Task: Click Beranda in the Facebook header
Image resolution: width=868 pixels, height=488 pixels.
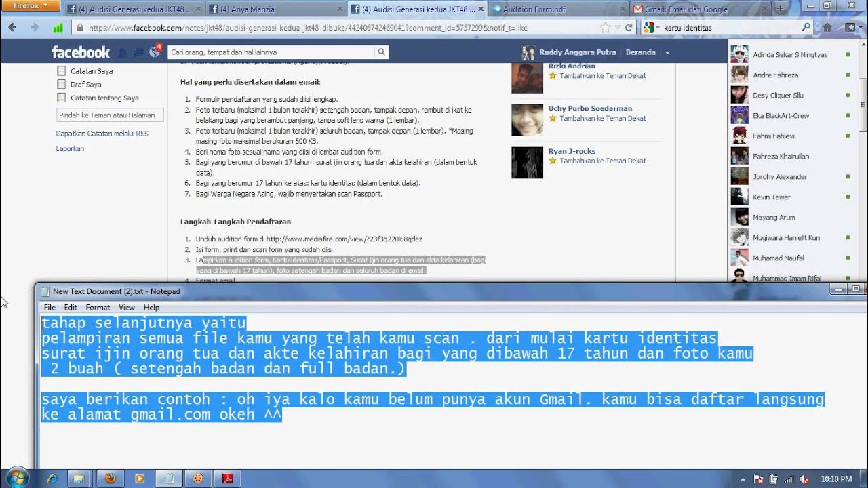Action: point(640,52)
